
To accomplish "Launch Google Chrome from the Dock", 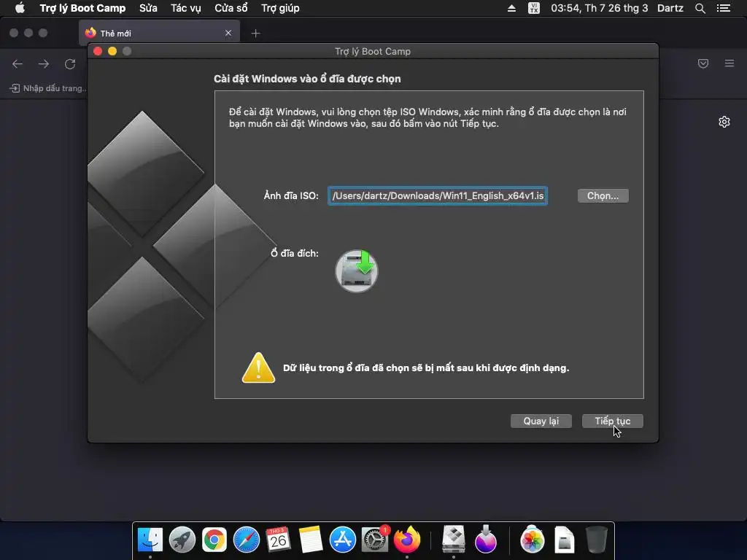I will coord(214,540).
